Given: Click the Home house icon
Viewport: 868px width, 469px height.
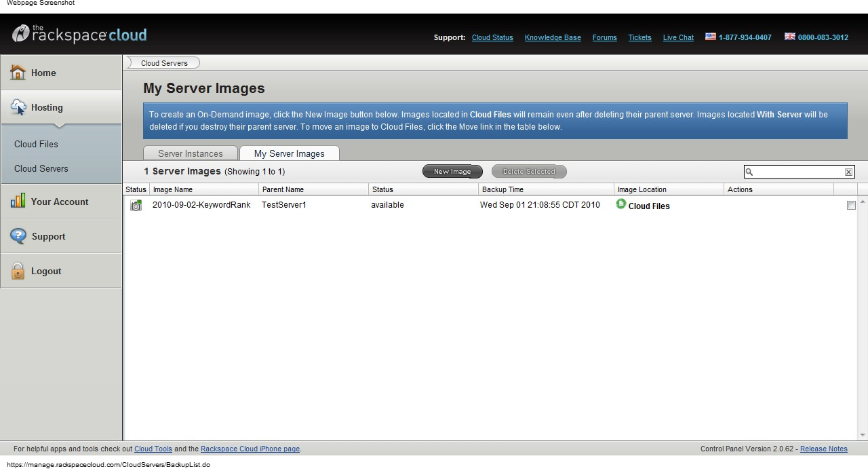Looking at the screenshot, I should coord(18,72).
